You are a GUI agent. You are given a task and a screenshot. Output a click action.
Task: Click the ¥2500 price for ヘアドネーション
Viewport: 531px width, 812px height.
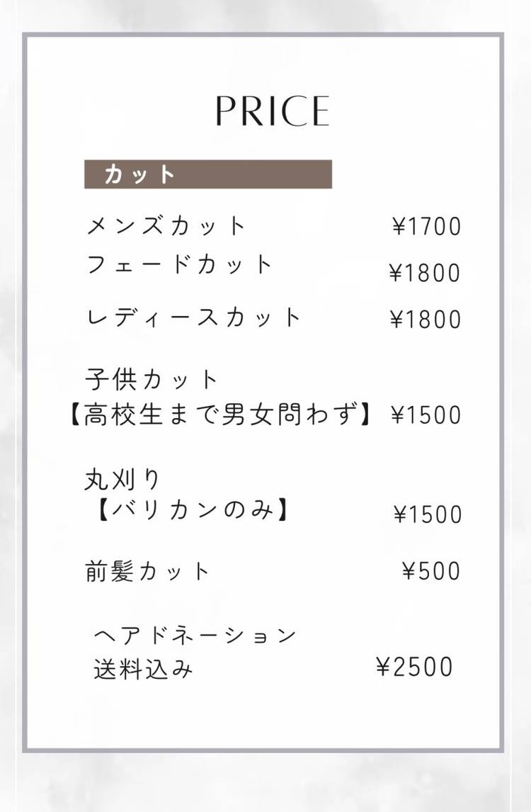pyautogui.click(x=414, y=667)
